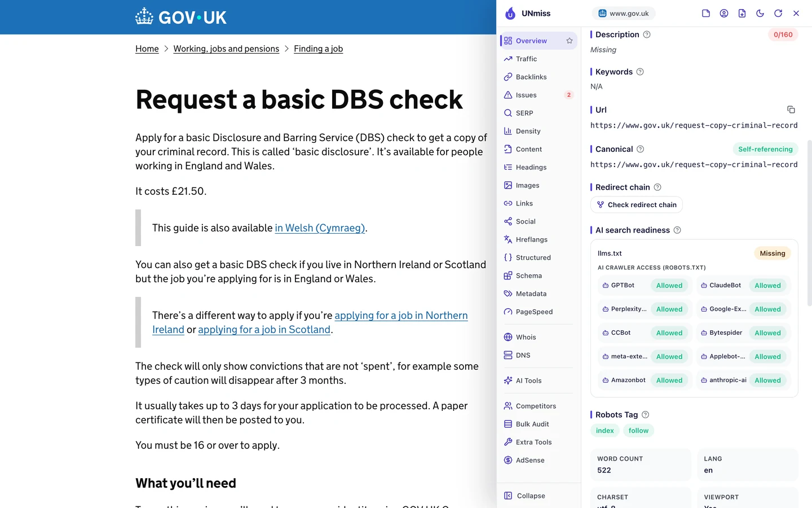This screenshot has height=508, width=812.
Task: Click the note/page icon in the UNmiss header
Action: coord(706,14)
